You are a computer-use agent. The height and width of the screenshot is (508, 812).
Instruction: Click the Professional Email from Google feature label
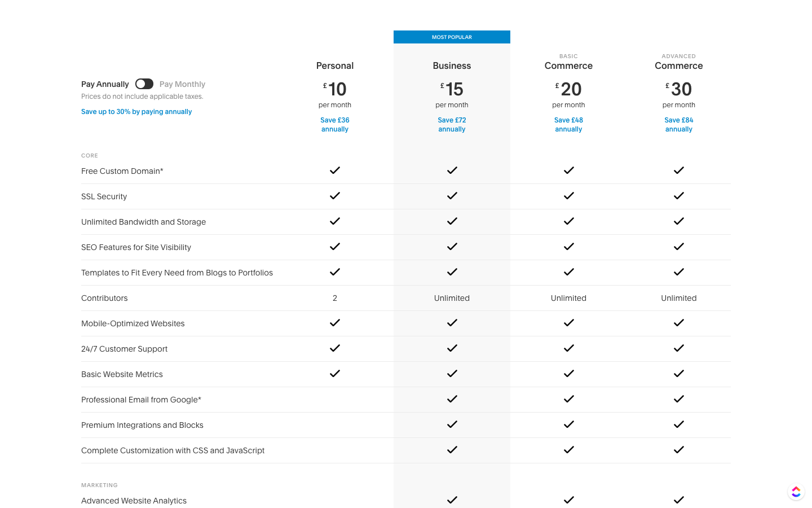[x=141, y=400]
